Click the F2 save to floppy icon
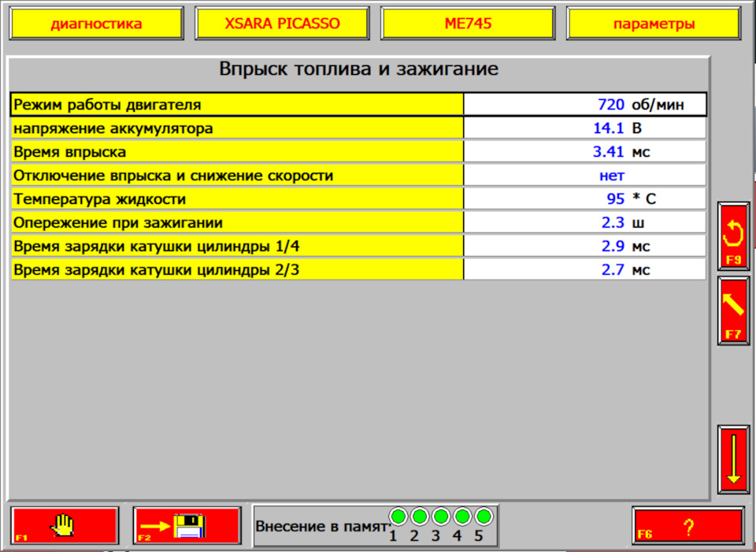The image size is (756, 552). click(187, 524)
